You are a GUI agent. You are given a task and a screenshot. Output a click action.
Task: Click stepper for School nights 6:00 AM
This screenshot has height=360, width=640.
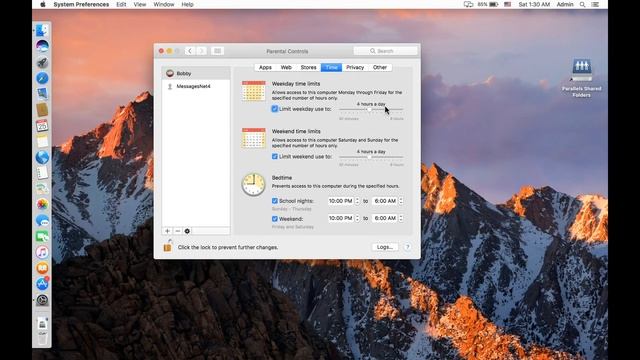pos(401,201)
